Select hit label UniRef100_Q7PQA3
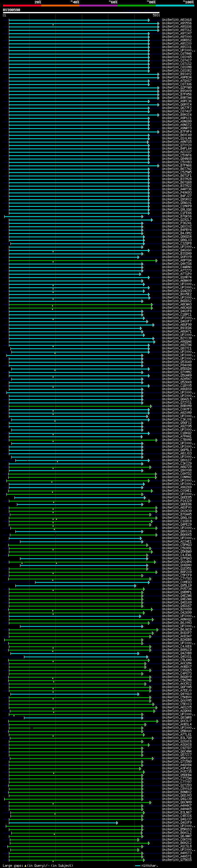This screenshot has width=197, height=868. click(177, 558)
